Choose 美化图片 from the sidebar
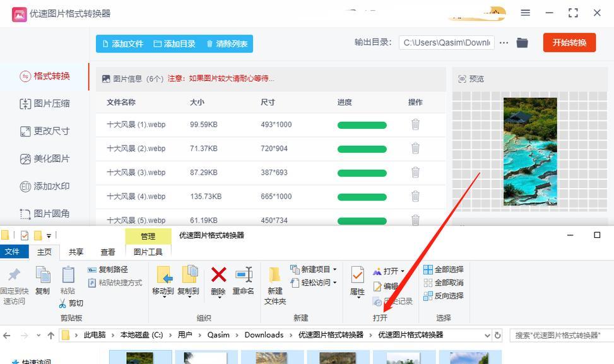 click(45, 159)
